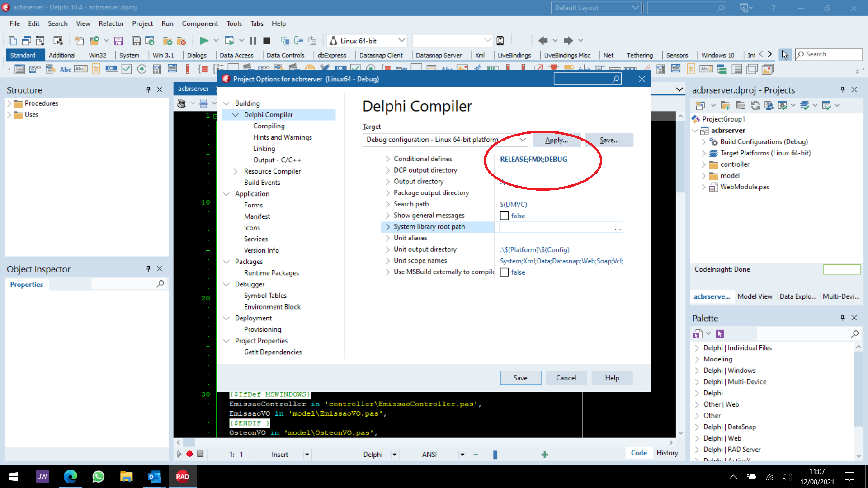868x488 pixels.
Task: Click ellipsis button for System library root path
Action: [x=618, y=227]
